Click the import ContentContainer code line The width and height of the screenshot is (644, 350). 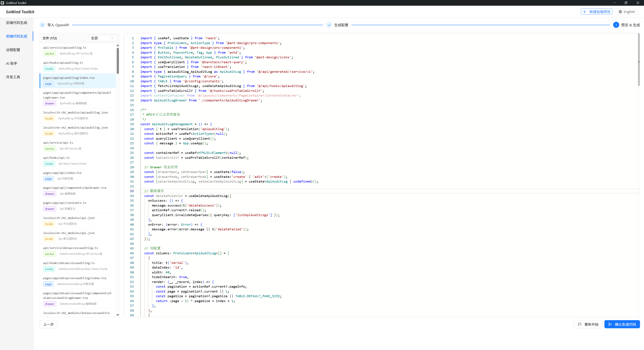(x=221, y=95)
